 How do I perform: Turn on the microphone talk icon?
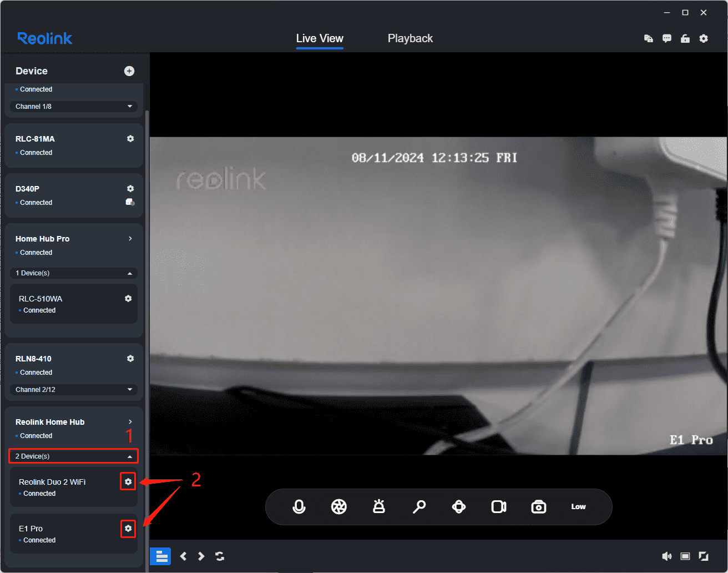[299, 506]
